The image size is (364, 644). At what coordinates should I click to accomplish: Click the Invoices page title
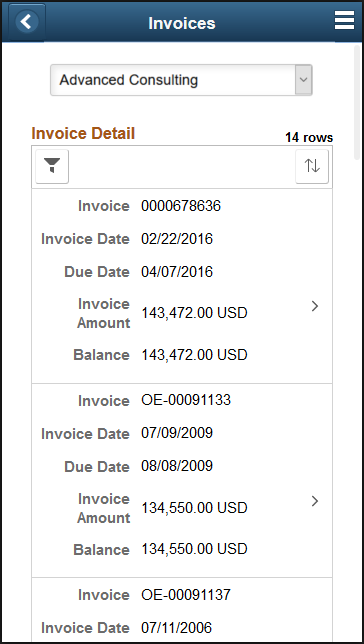tap(182, 23)
